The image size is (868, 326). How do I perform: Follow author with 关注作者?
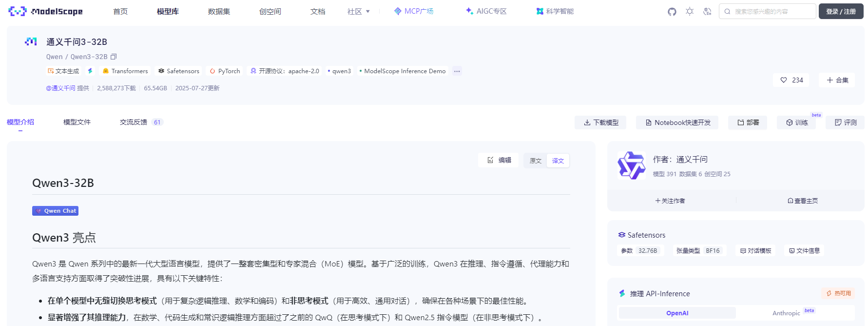(x=670, y=201)
